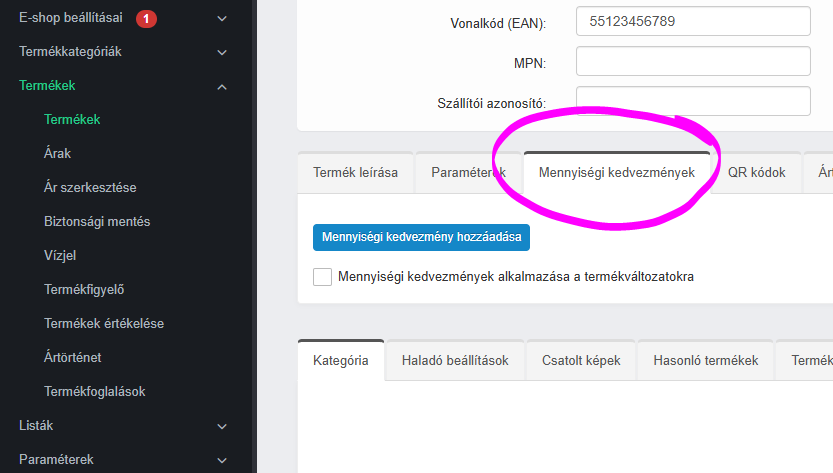Switch to Csatolt képek tab
The width and height of the screenshot is (833, 473).
(x=581, y=360)
